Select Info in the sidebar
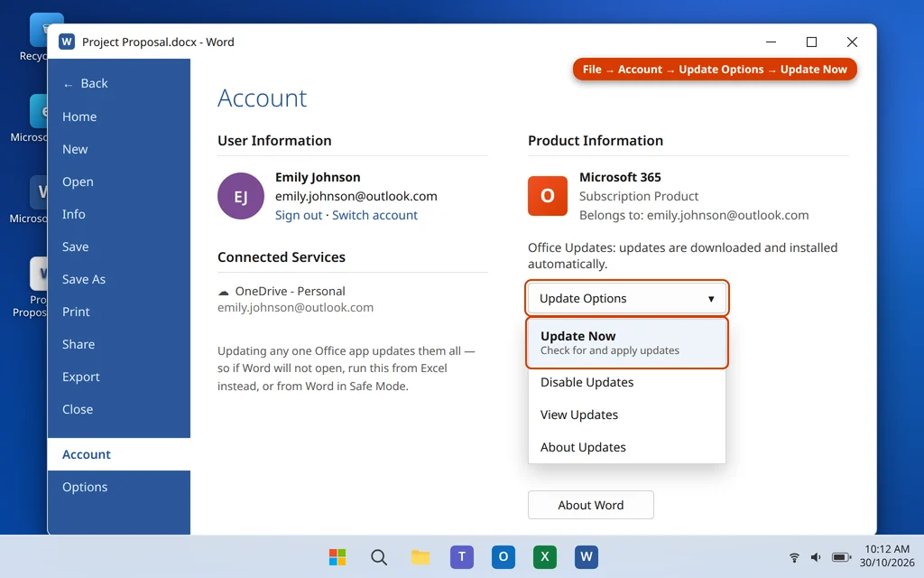The image size is (924, 578). point(118,214)
